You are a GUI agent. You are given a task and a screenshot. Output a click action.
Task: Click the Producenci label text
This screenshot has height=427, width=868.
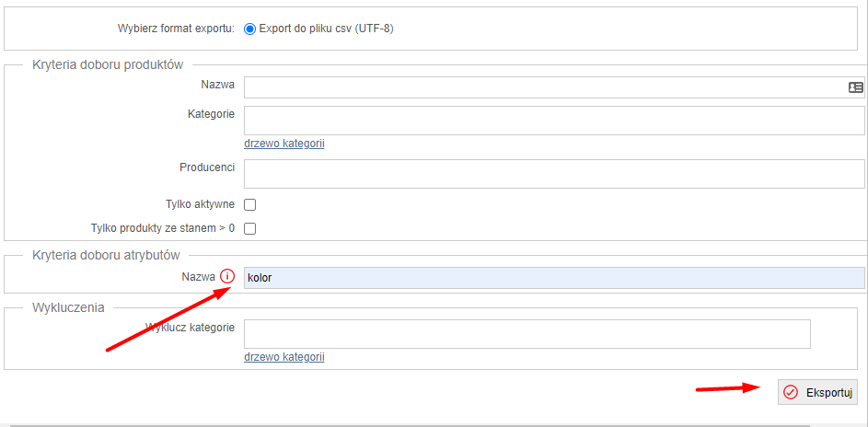[x=207, y=167]
